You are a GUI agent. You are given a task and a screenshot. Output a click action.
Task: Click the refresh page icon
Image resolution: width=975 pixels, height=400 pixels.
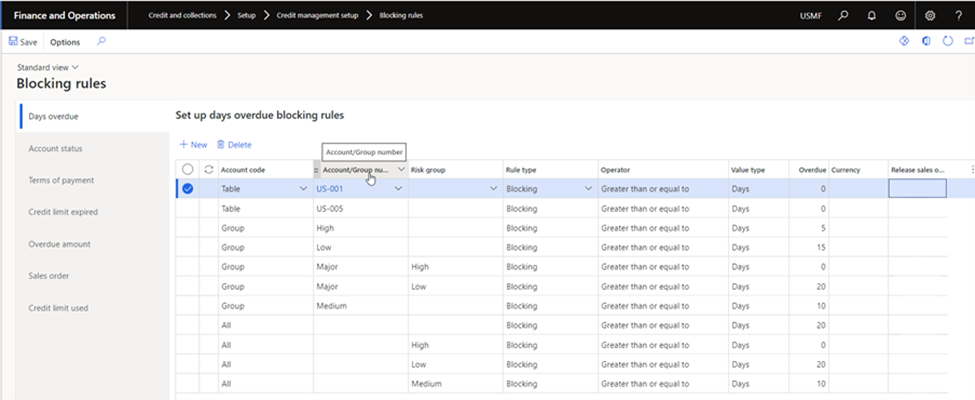[946, 42]
